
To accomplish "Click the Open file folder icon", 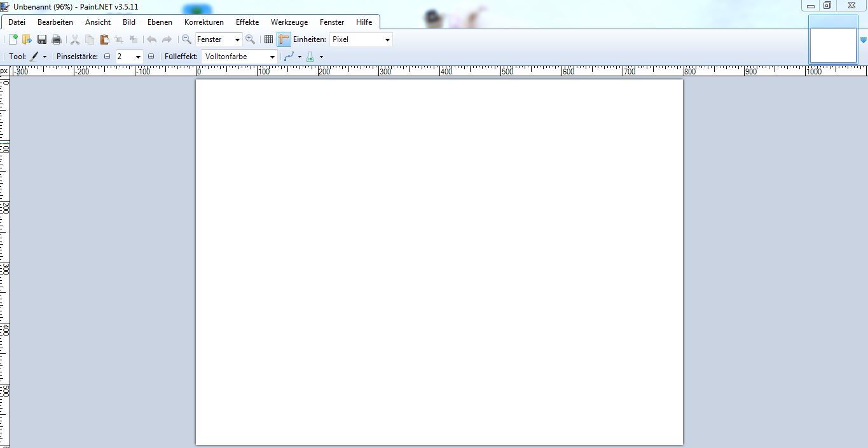I will [x=27, y=39].
